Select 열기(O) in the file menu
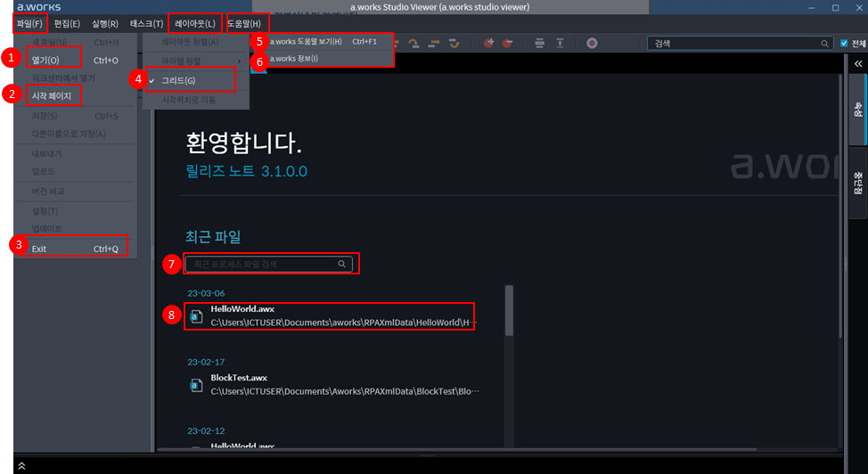 click(75, 60)
